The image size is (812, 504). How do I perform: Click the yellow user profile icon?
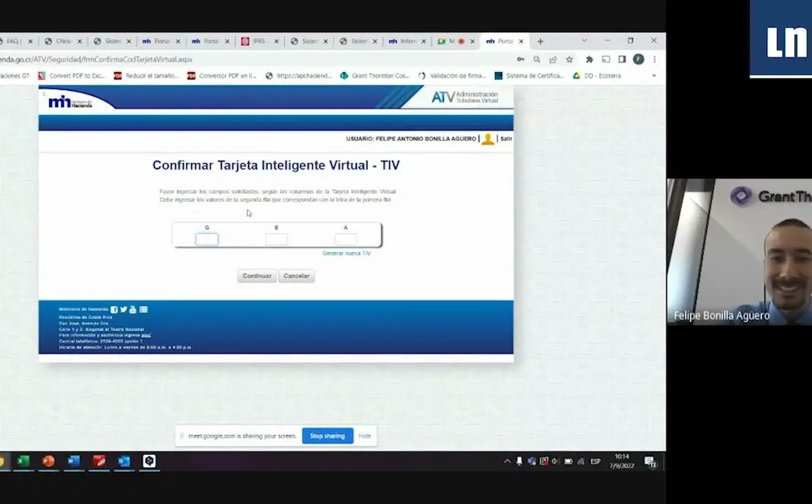487,139
